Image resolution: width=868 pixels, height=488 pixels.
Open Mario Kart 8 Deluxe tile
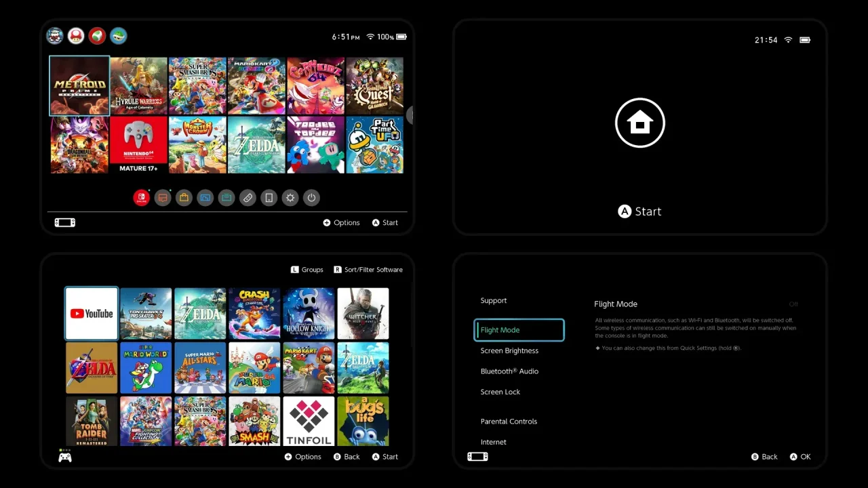click(256, 86)
